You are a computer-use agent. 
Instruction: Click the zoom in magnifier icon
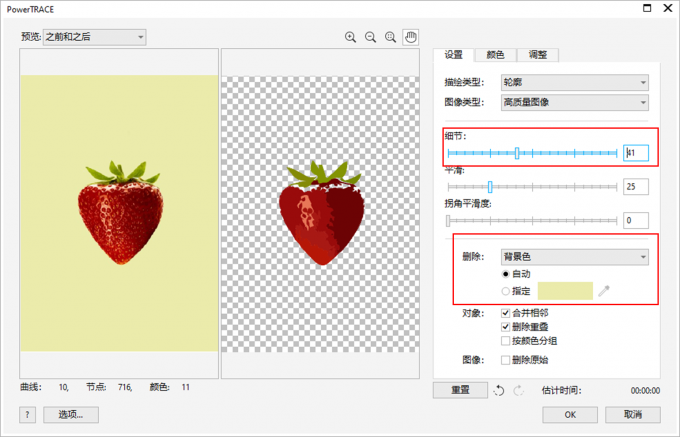351,37
